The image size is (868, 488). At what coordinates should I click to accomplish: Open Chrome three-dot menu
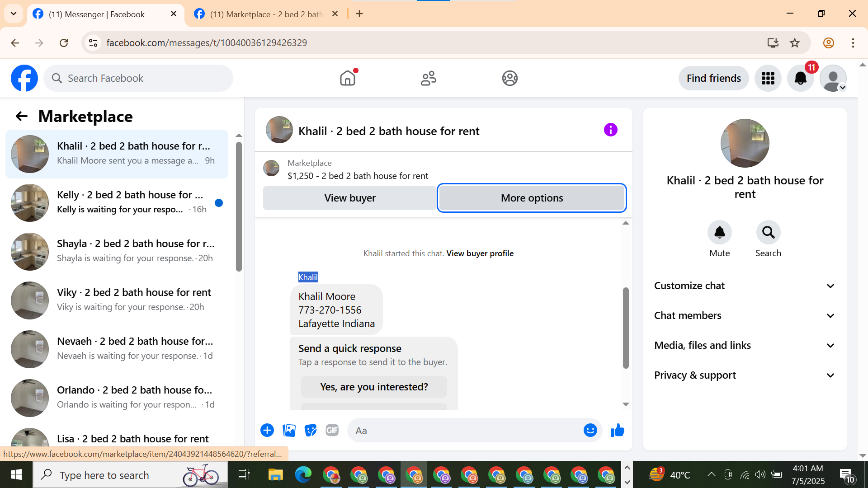[853, 43]
